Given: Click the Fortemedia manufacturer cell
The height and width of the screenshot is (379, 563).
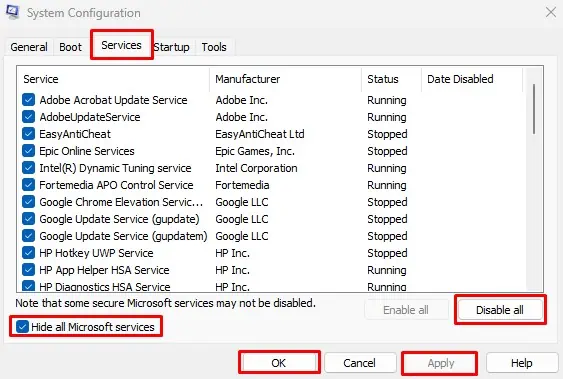Looking at the screenshot, I should click(242, 185).
